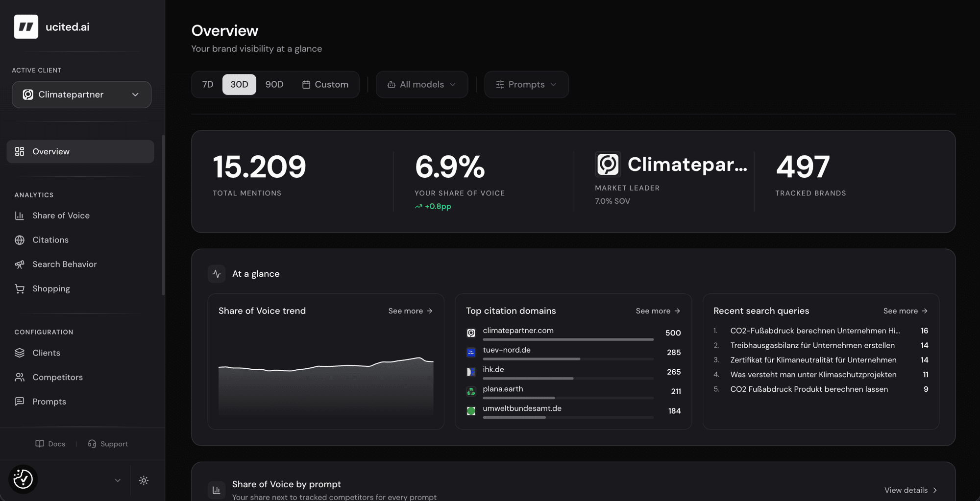Click query 'Treibhausgasbilanz für Unternehmen erstellen'
This screenshot has width=980, height=501.
click(812, 345)
